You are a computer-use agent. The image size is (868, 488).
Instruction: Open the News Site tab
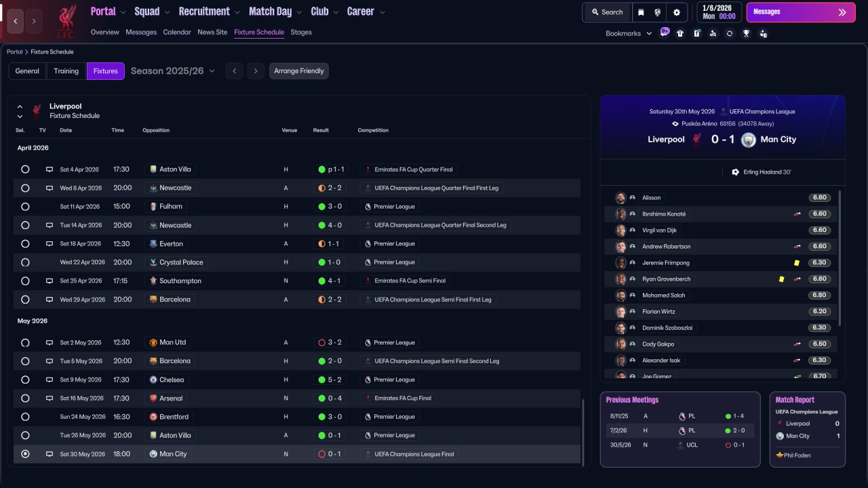click(212, 32)
